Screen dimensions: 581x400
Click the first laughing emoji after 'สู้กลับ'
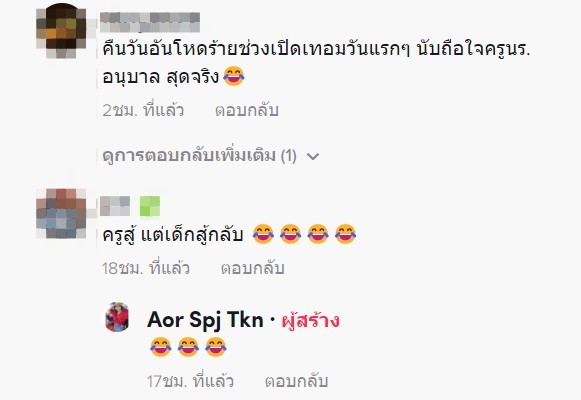[263, 234]
